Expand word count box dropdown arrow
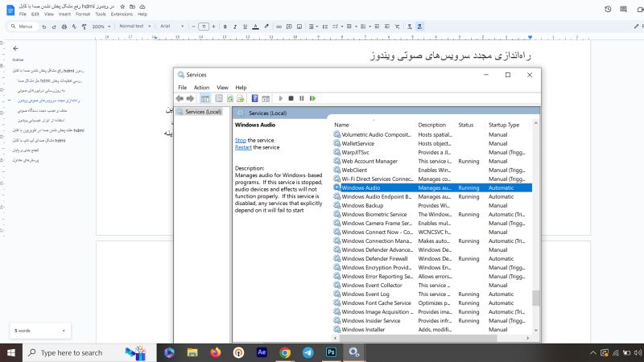This screenshot has height=362, width=644. 64,331
